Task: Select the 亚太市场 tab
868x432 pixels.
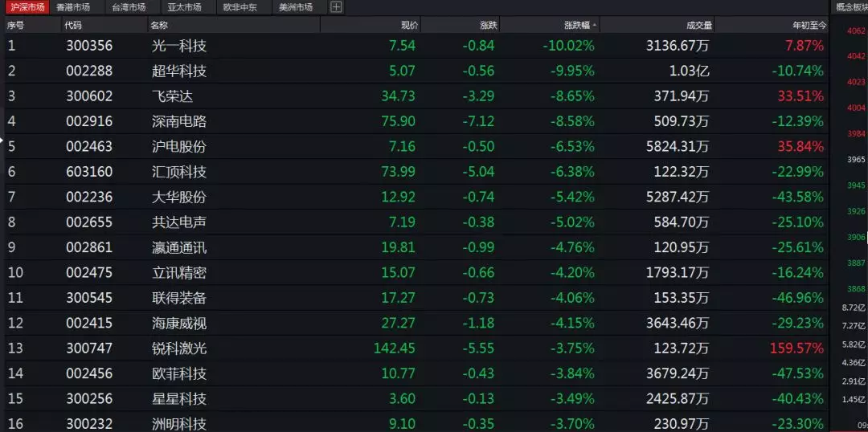Action: (184, 7)
